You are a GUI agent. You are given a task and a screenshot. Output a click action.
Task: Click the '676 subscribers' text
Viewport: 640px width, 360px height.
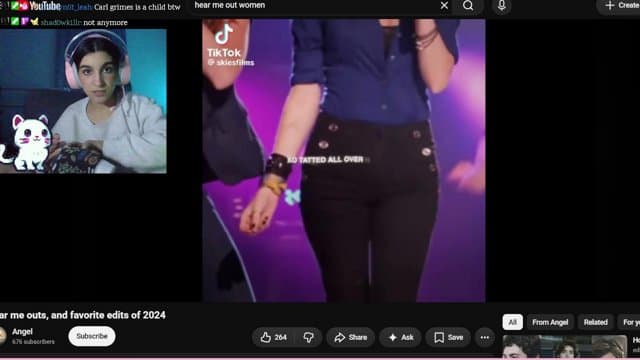pyautogui.click(x=33, y=342)
